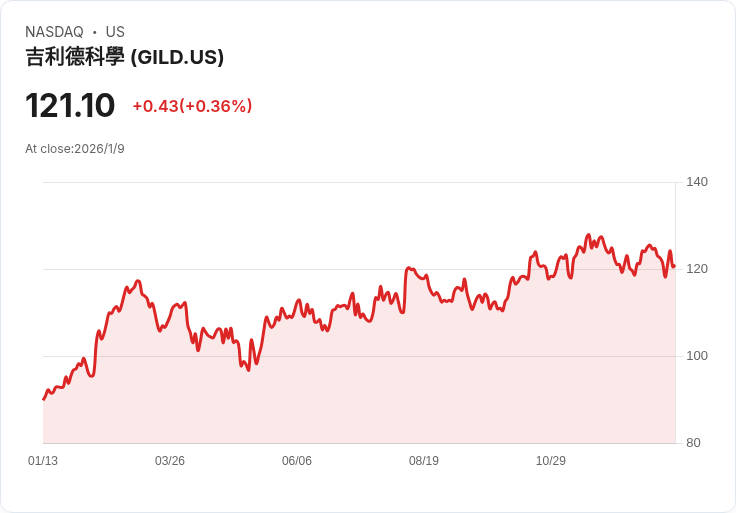Click the 10/29 date marker

point(551,461)
